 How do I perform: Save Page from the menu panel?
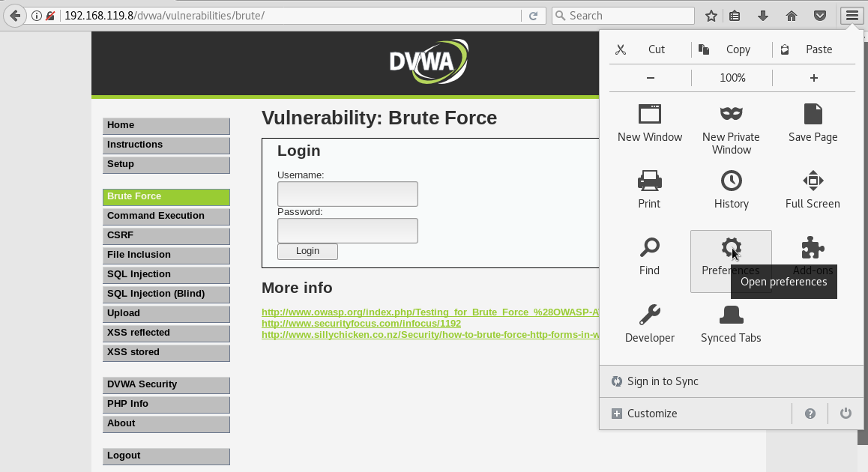(x=813, y=124)
